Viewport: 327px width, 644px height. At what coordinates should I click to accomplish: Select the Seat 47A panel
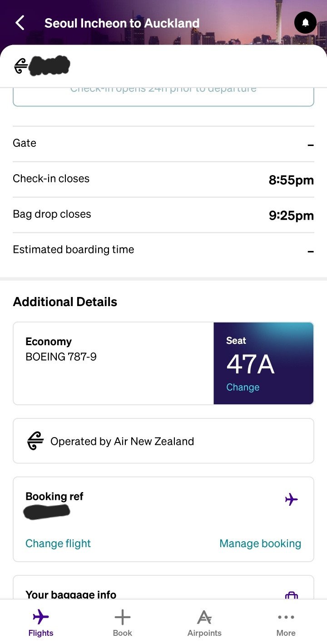point(263,363)
